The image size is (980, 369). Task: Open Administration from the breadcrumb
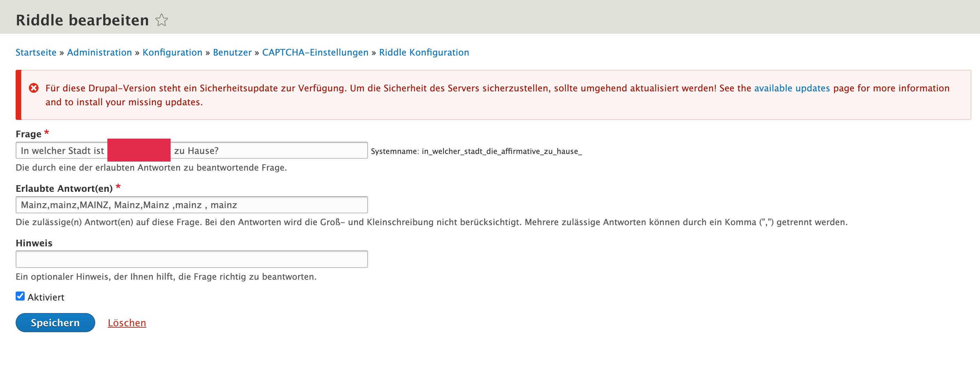(x=99, y=52)
